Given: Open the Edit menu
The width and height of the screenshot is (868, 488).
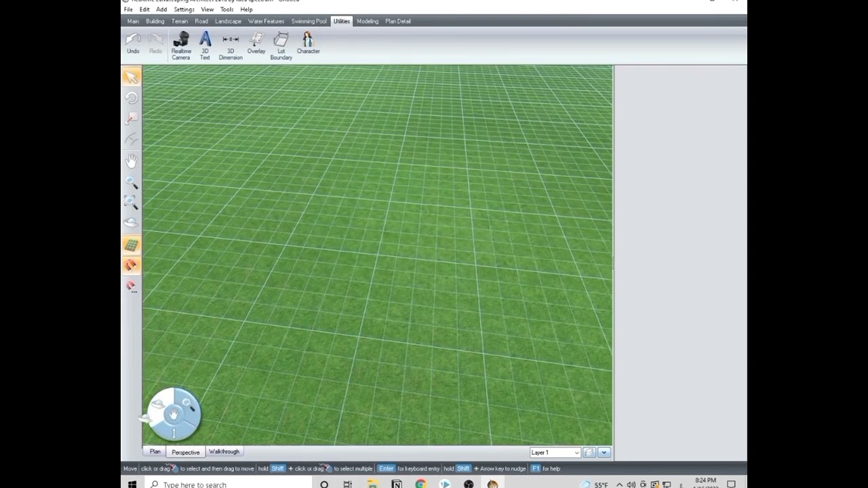Looking at the screenshot, I should [144, 9].
